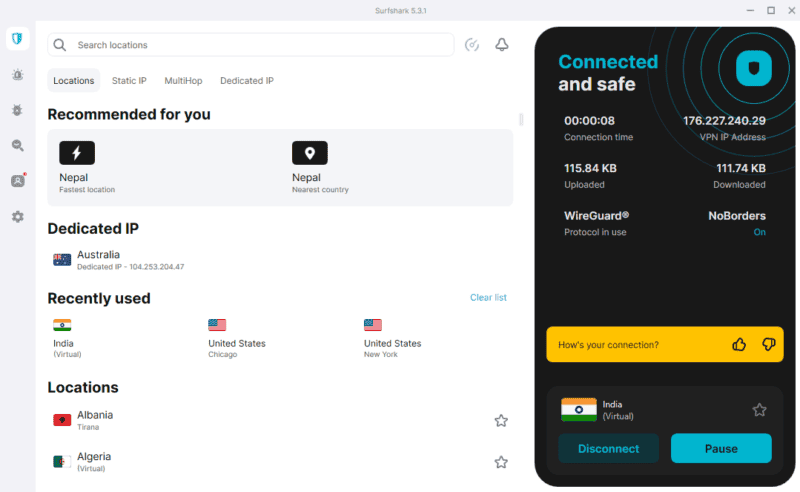Switch to the Locations tab

[73, 81]
